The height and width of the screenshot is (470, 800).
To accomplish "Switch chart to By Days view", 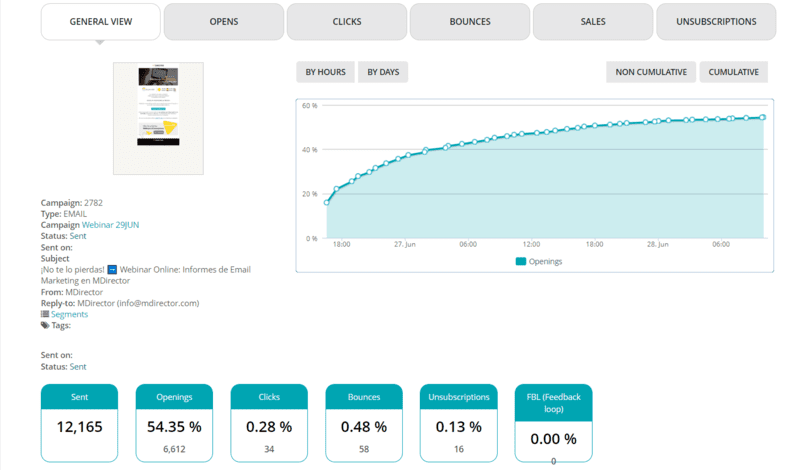I will pos(383,72).
